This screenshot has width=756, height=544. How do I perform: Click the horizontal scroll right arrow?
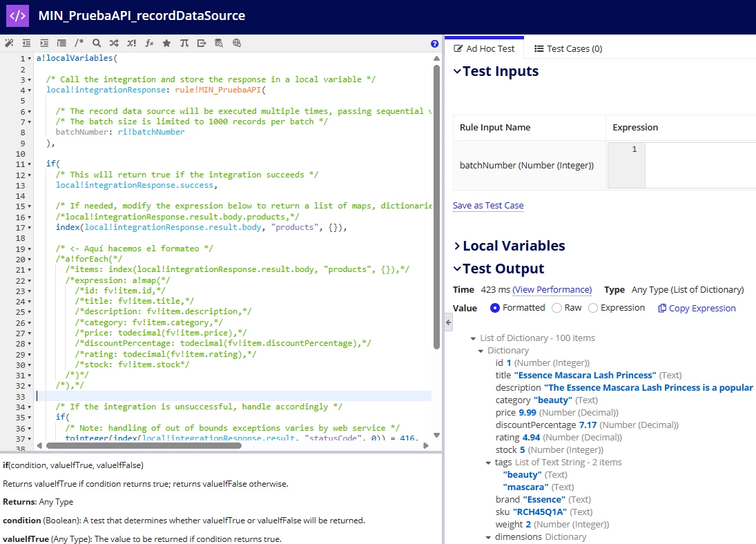coord(426,445)
